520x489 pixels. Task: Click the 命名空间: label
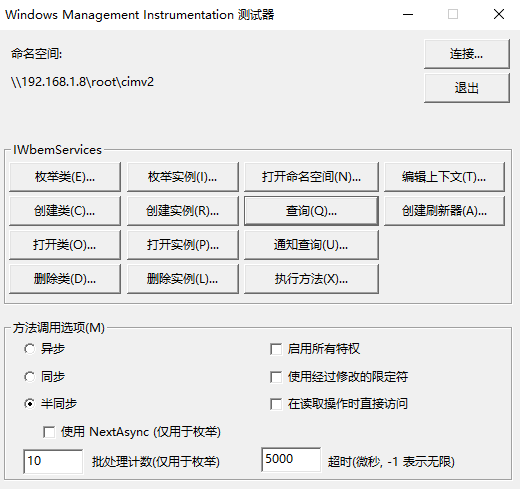click(37, 53)
